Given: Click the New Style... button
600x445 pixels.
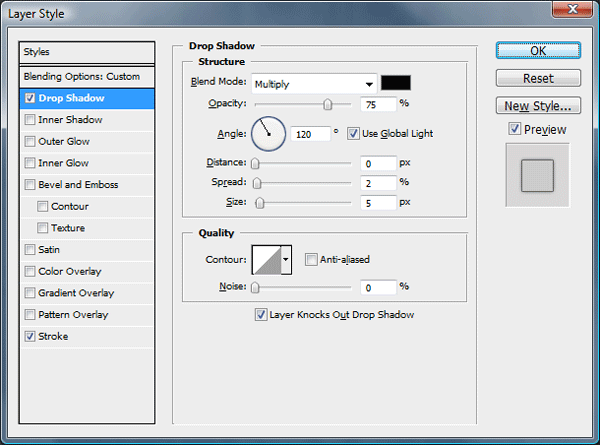Looking at the screenshot, I should tap(538, 106).
